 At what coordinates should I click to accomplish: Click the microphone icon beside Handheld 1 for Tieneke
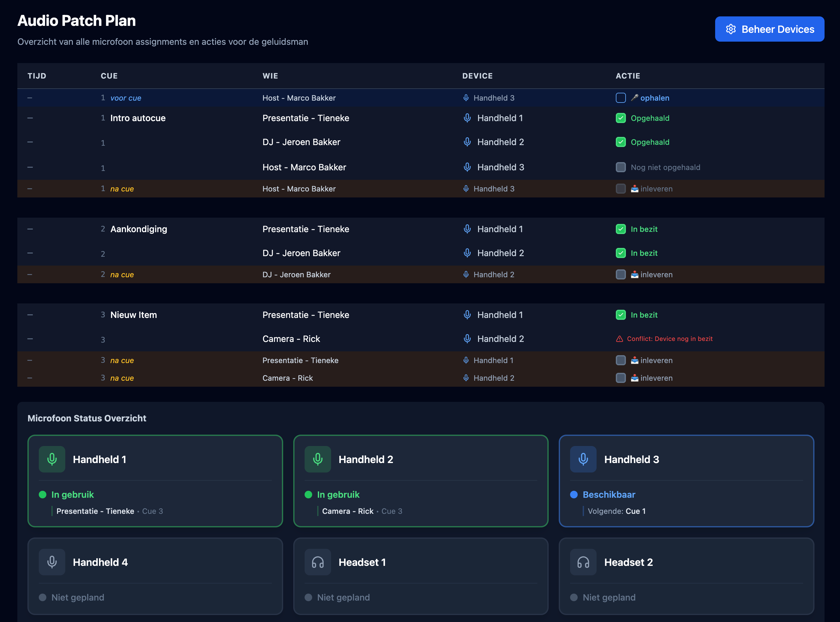coord(467,118)
